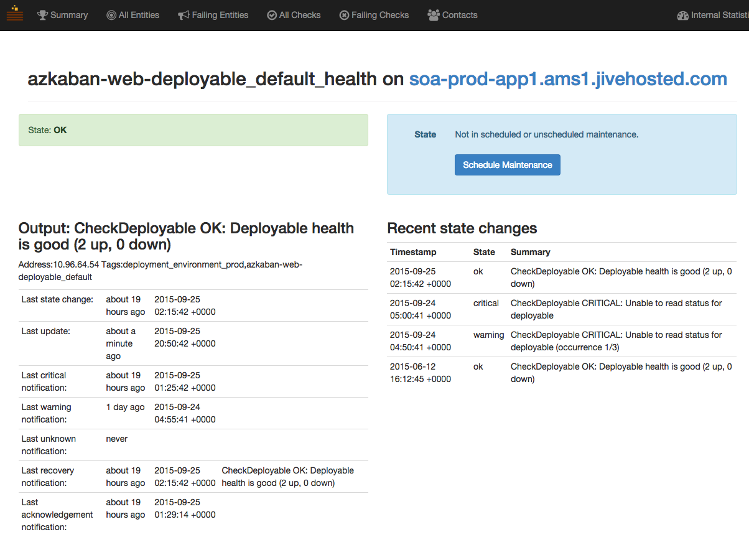Screen dimensions: 749x560
Task: Click the 'Last update:' label
Action: pos(46,331)
